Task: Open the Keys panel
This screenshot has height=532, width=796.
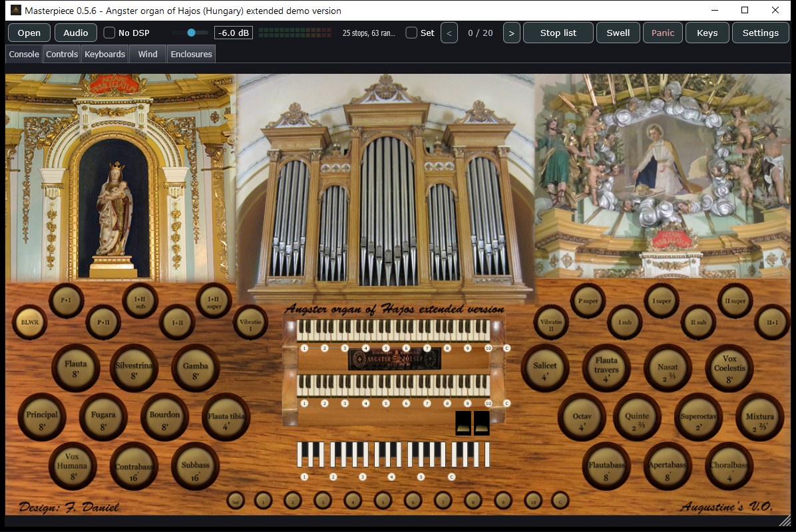Action: pos(707,33)
